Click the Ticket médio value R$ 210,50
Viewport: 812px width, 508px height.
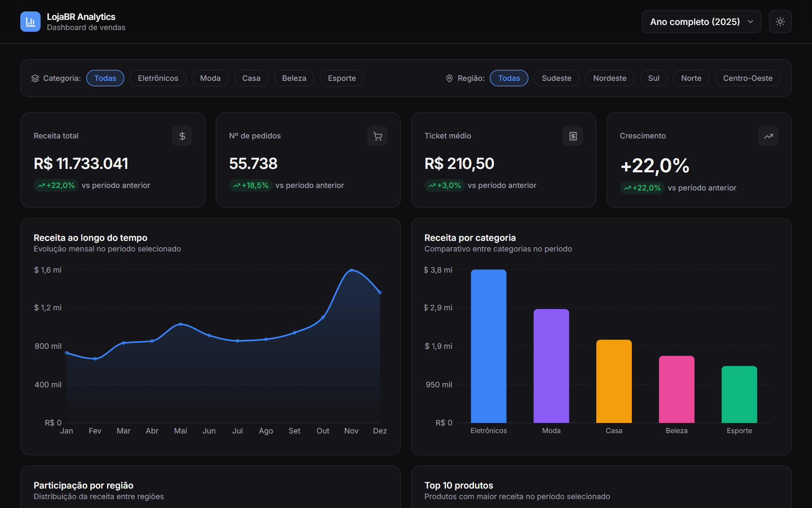click(459, 164)
